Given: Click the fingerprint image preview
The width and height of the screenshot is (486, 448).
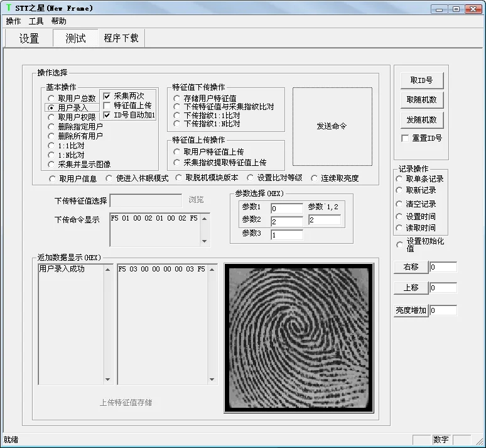Looking at the screenshot, I should pos(299,338).
